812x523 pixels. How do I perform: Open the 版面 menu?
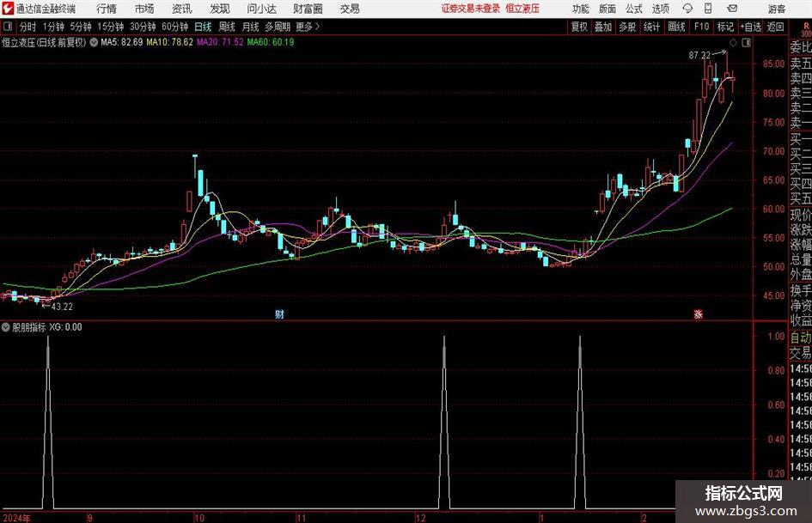607,9
